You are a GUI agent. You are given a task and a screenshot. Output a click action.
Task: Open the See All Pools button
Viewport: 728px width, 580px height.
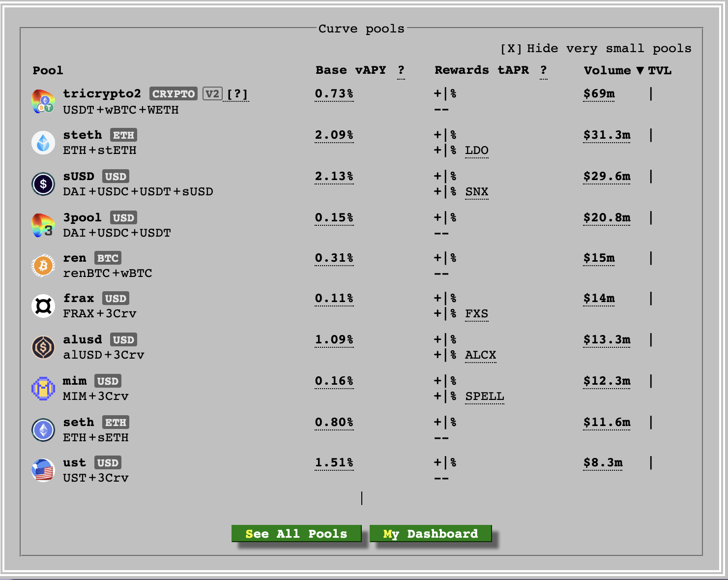296,534
